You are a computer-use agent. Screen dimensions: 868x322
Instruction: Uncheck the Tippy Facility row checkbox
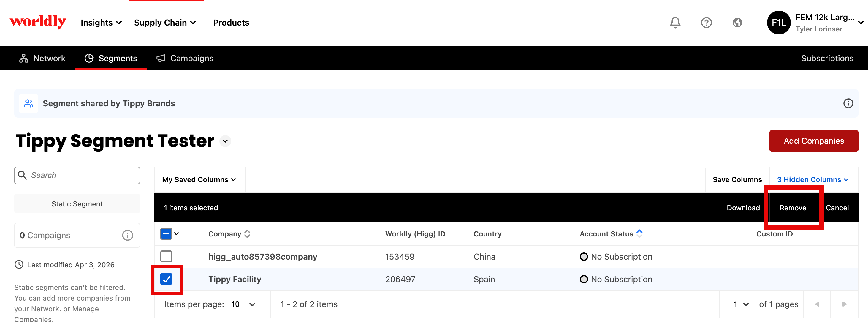pyautogui.click(x=166, y=279)
